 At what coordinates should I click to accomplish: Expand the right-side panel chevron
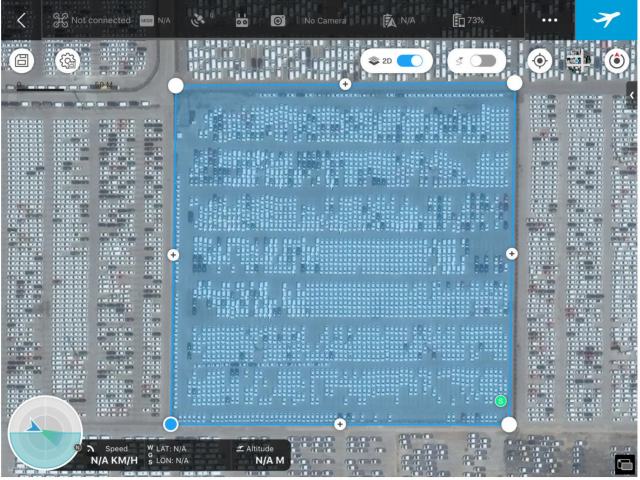[x=631, y=94]
